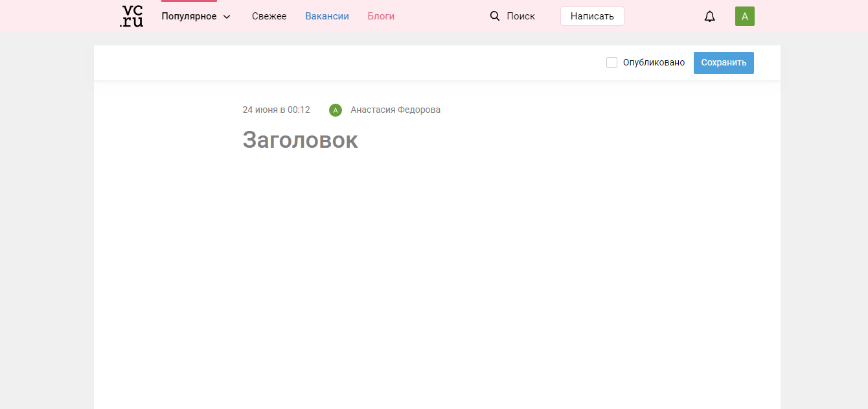
Task: Open notifications via the bell icon
Action: click(709, 16)
